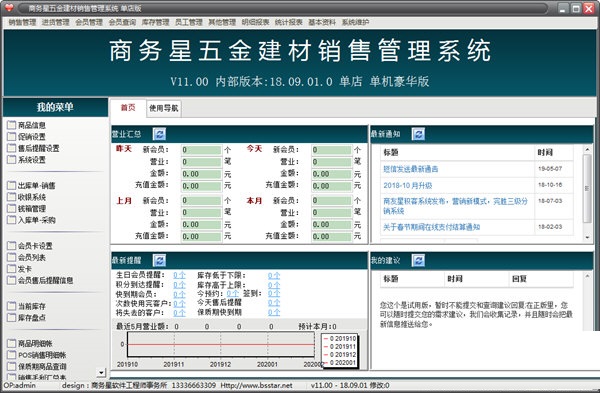This screenshot has height=393, width=600.
Task: Refresh the 最新通知 panel
Action: 418,134
